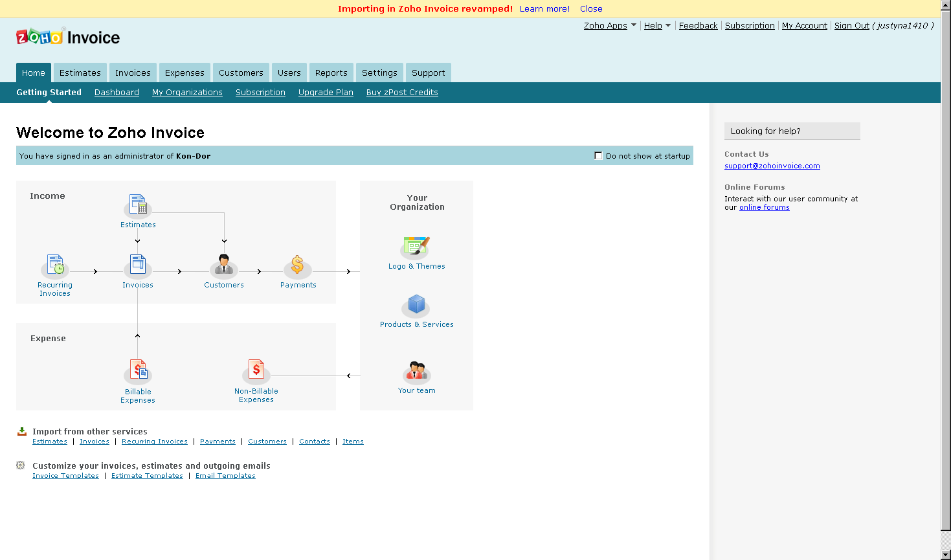Click the Customers import link
The image size is (951, 560).
(267, 441)
